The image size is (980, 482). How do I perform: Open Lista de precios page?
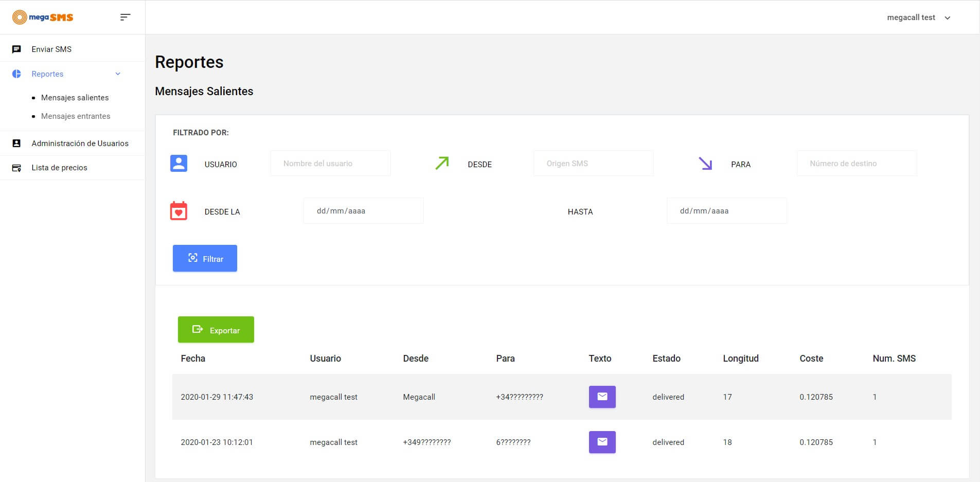(59, 168)
